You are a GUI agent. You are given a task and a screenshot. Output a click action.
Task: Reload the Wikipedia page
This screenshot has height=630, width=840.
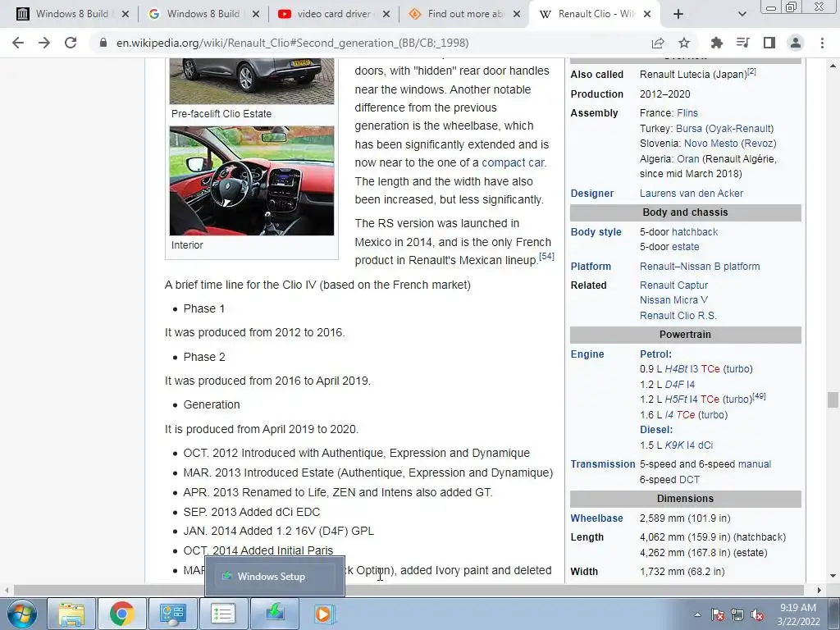click(x=71, y=43)
